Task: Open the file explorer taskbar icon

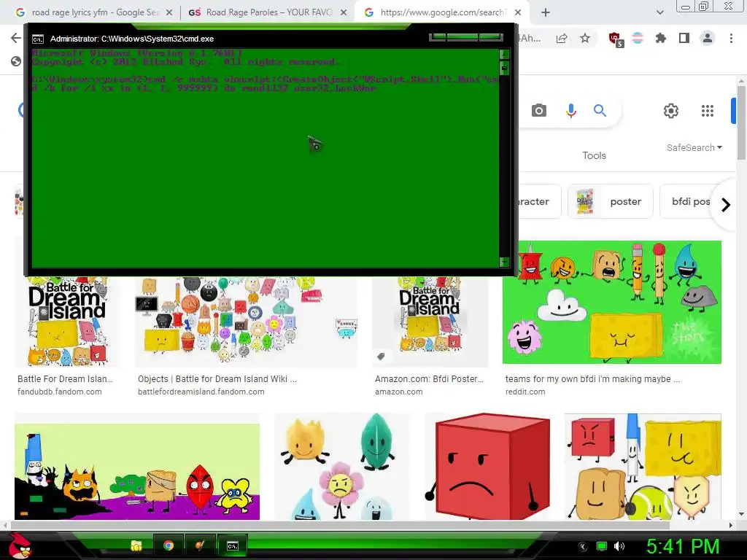Action: click(x=136, y=545)
